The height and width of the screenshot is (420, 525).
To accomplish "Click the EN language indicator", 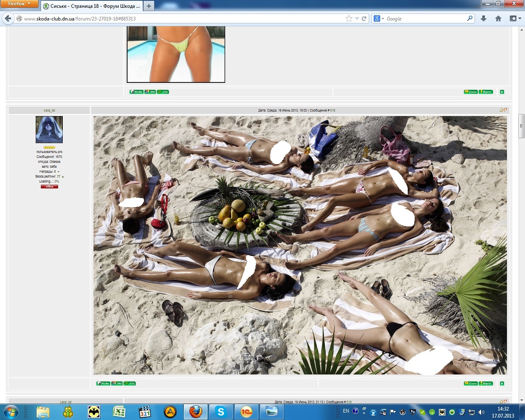I will (346, 411).
